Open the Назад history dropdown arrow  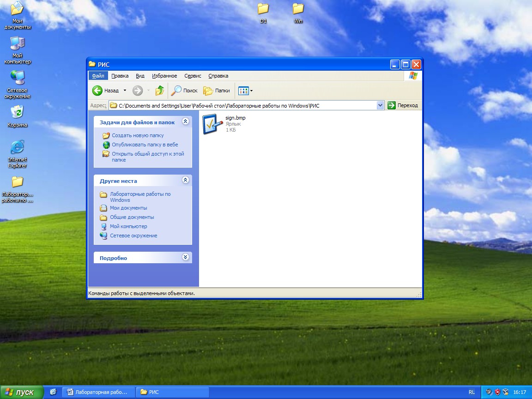click(x=125, y=91)
